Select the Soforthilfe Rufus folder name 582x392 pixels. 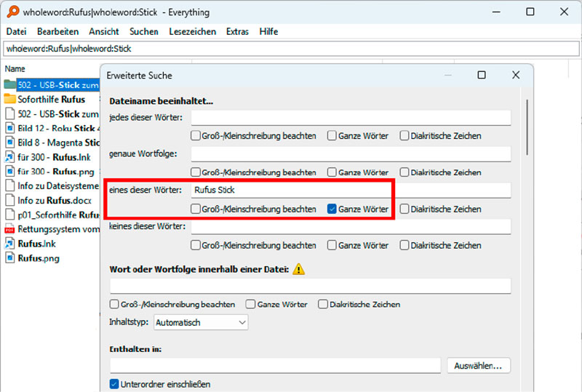(52, 99)
